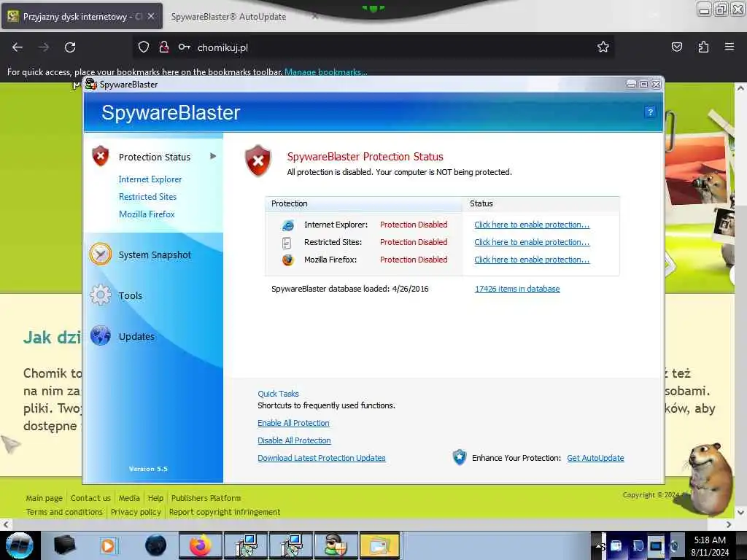Click the Protection column header
This screenshot has width=747, height=560.
(x=363, y=204)
